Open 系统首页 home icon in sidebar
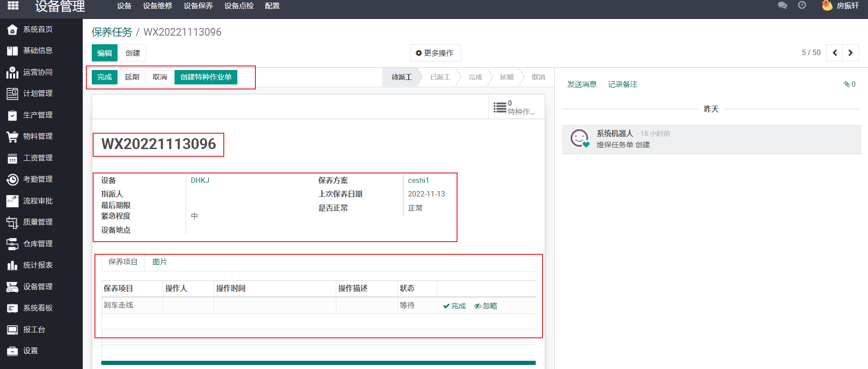 click(13, 30)
